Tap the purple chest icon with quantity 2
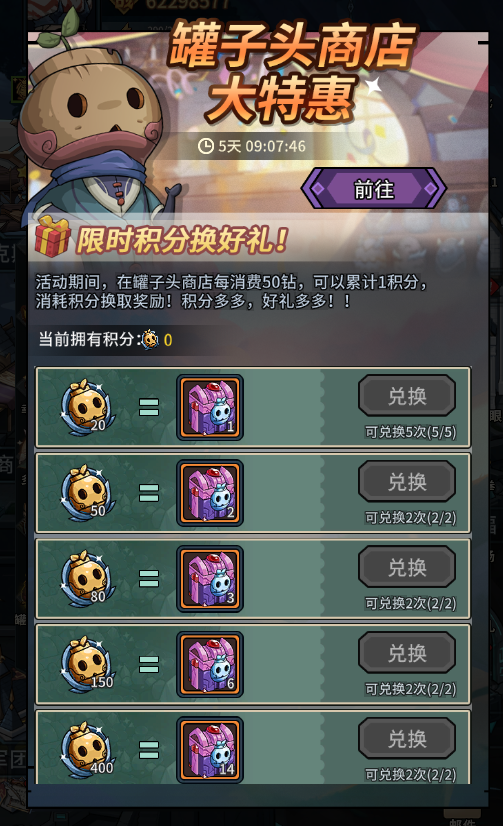503x826 pixels. point(210,493)
